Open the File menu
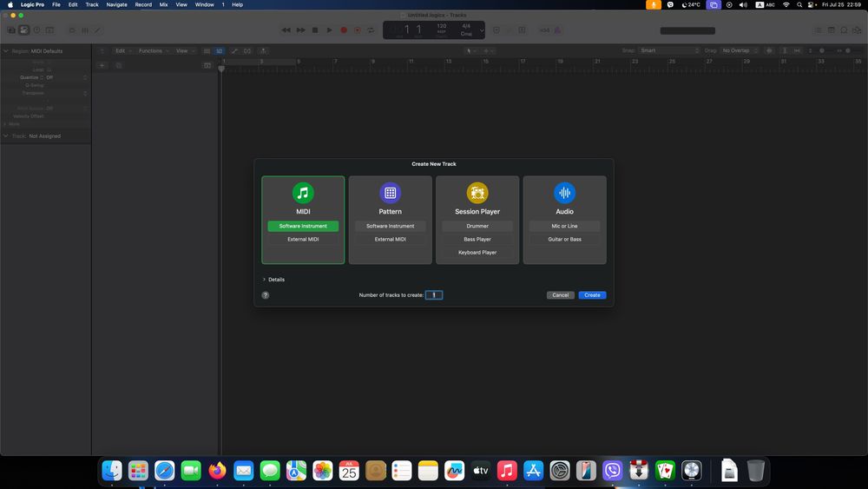This screenshot has width=868, height=489. click(x=56, y=4)
